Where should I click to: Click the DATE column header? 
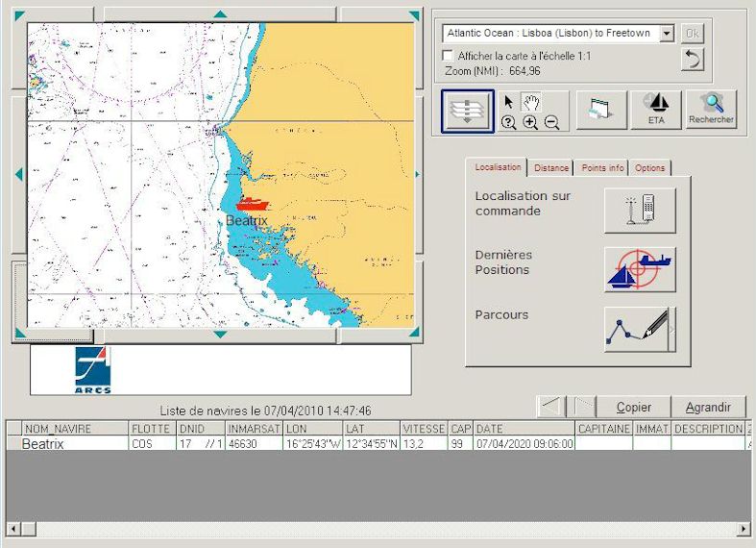524,429
